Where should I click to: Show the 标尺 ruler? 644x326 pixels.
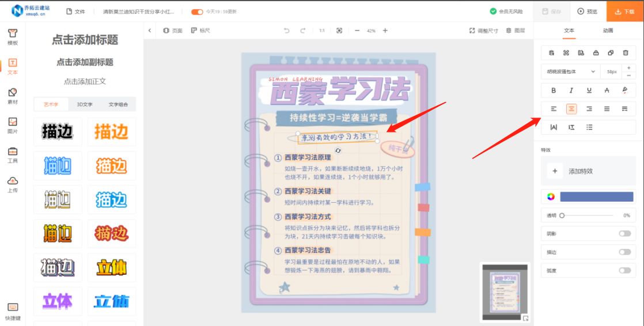point(200,31)
